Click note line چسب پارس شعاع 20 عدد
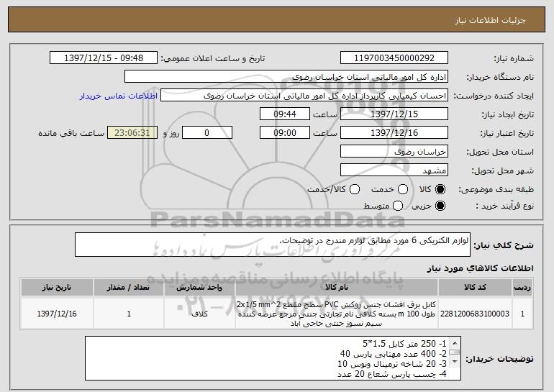 pyautogui.click(x=392, y=374)
